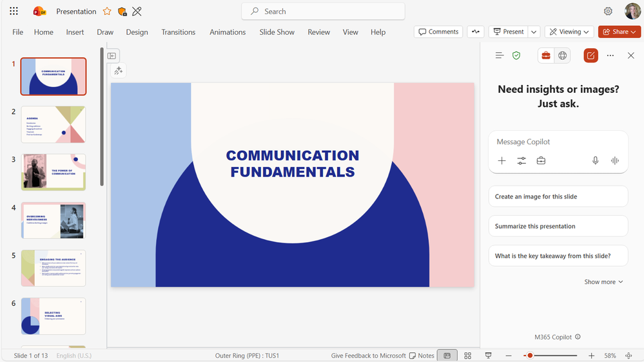Click the microphone icon in Copilot
The width and height of the screenshot is (644, 362).
click(596, 161)
